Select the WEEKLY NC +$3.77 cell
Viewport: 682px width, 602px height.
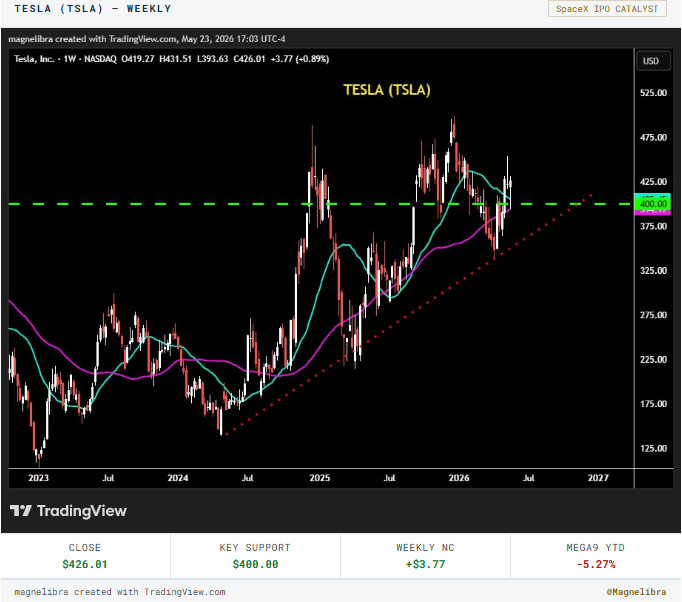pos(425,556)
